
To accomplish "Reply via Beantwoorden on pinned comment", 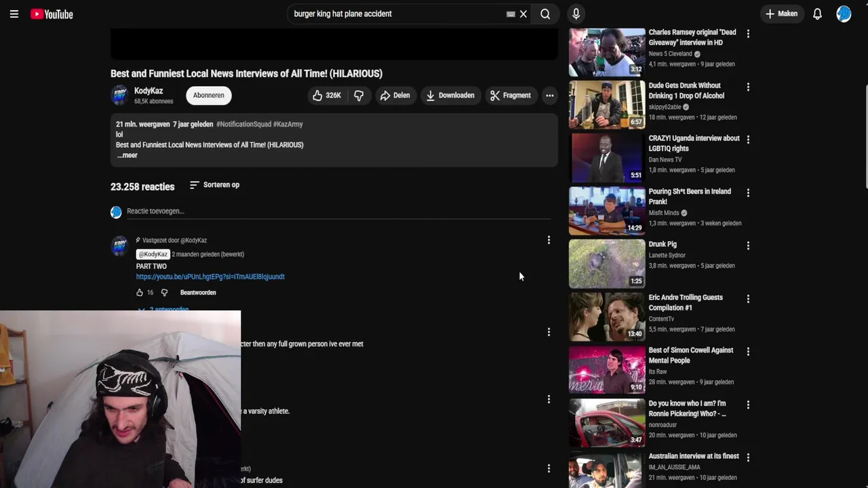I will (198, 293).
